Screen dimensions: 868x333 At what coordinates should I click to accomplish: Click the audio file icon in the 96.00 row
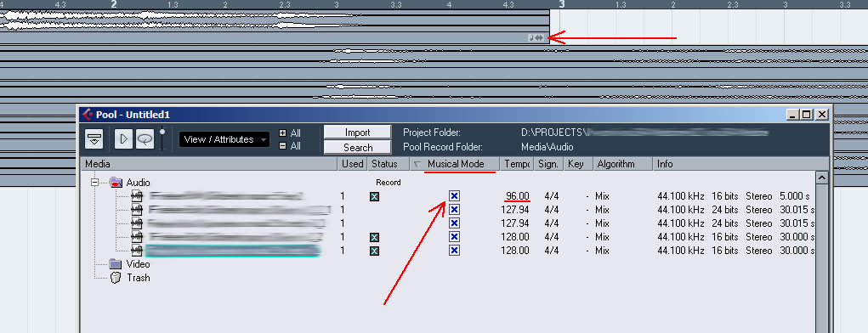tap(137, 196)
